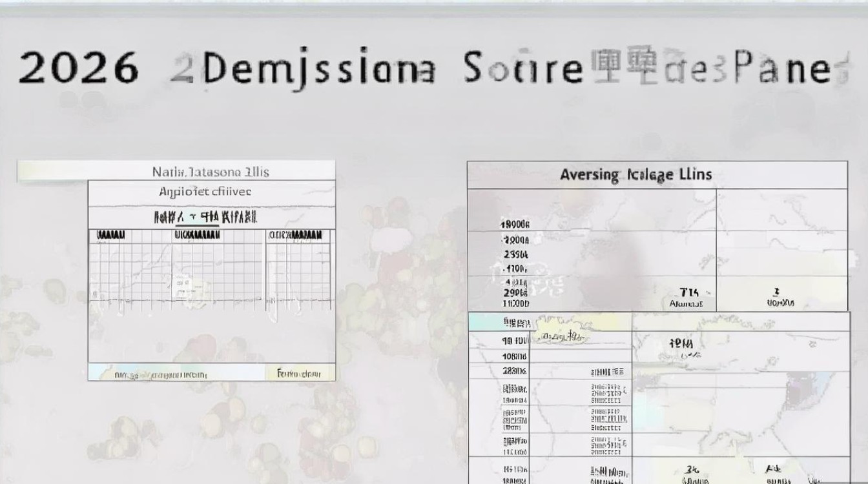
Task: Click the "11I000" row label
Action: [x=515, y=303]
